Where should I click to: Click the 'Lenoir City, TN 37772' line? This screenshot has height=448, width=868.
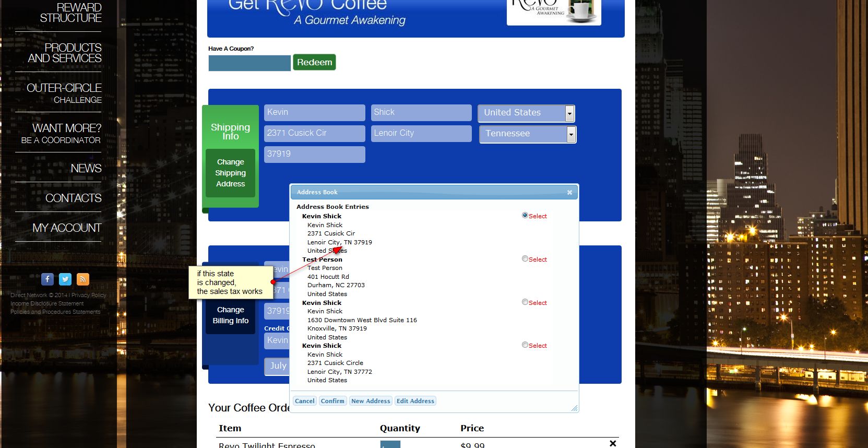point(340,372)
